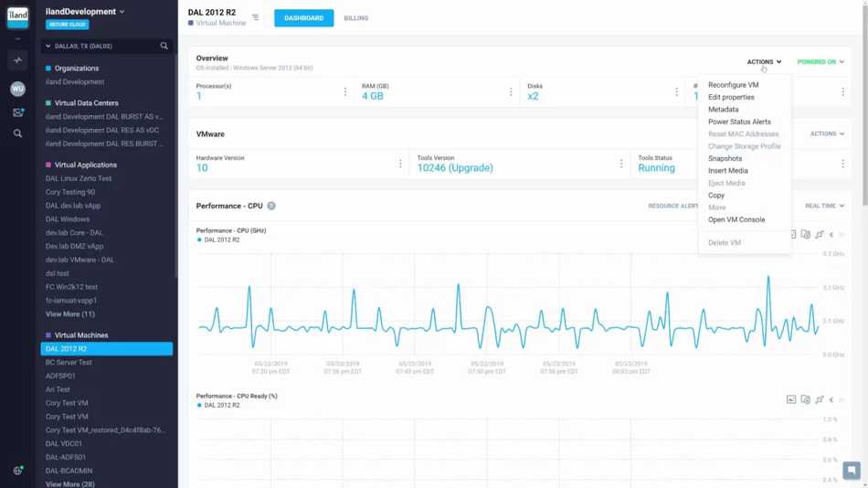Open iland Development DAL RES AS vDC
This screenshot has height=488, width=868.
click(101, 130)
